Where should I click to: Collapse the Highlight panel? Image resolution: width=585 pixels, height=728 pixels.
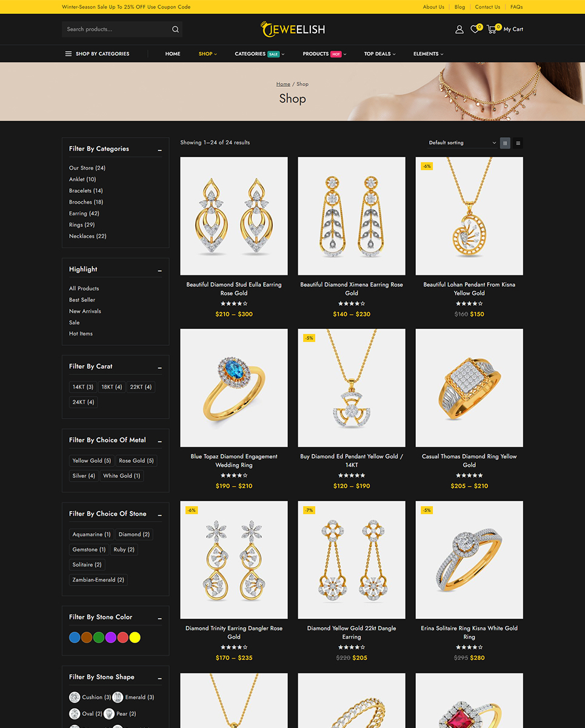click(x=160, y=271)
